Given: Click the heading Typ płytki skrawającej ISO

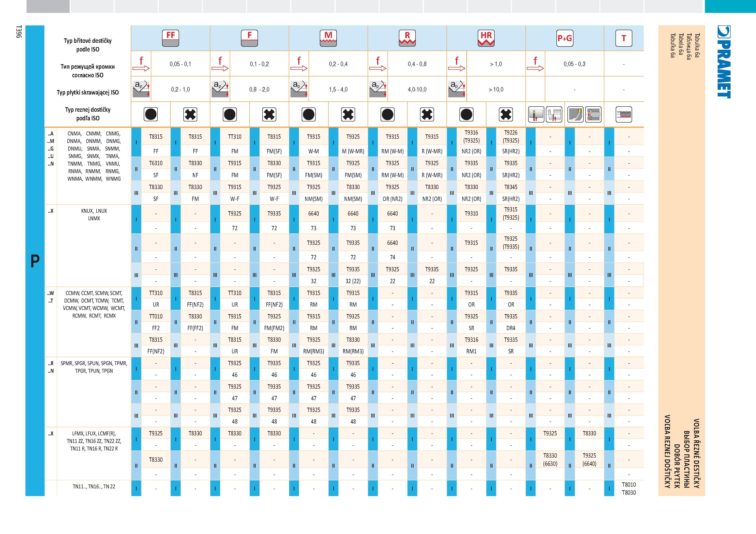Looking at the screenshot, I should (87, 92).
